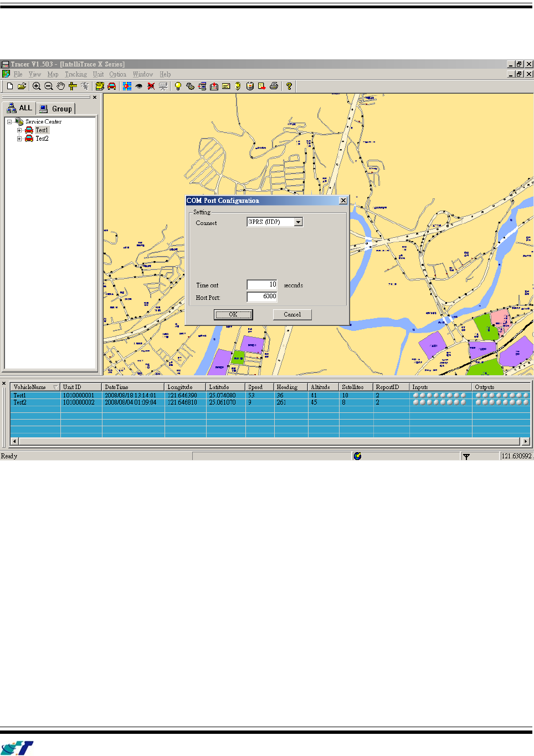Close the COM Port Configuration dialog
Image resolution: width=534 pixels, height=756 pixels.
click(343, 201)
